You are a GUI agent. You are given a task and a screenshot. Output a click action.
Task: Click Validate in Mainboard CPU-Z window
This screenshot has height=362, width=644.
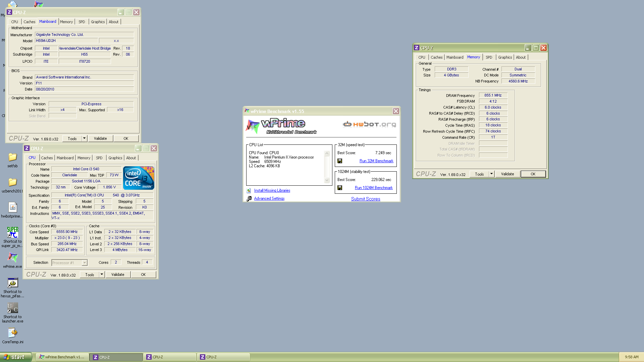click(100, 138)
